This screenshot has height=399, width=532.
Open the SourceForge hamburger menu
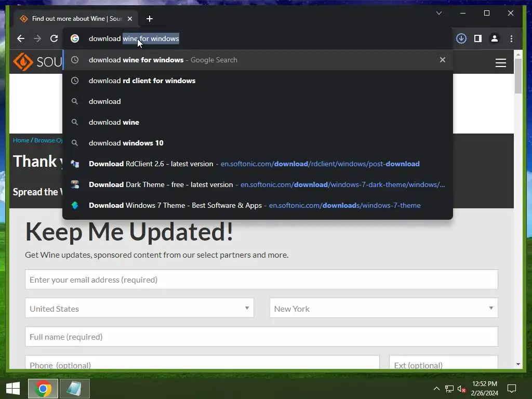500,63
